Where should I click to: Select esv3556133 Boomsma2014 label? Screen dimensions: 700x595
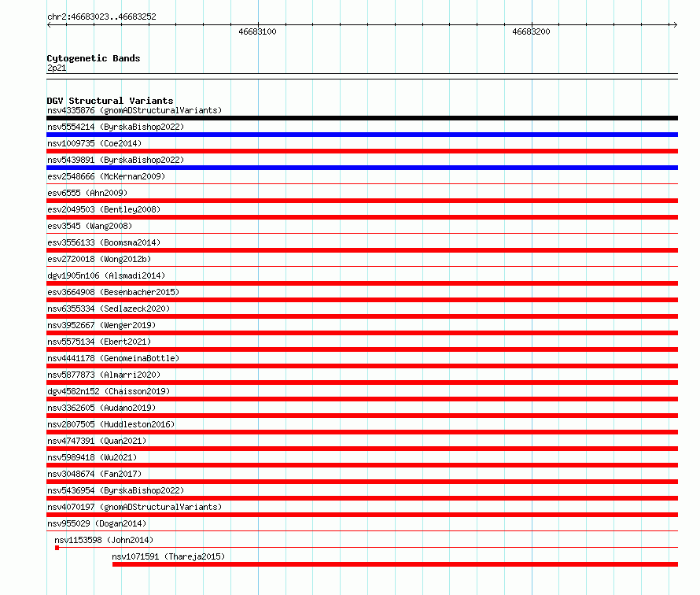click(x=104, y=242)
